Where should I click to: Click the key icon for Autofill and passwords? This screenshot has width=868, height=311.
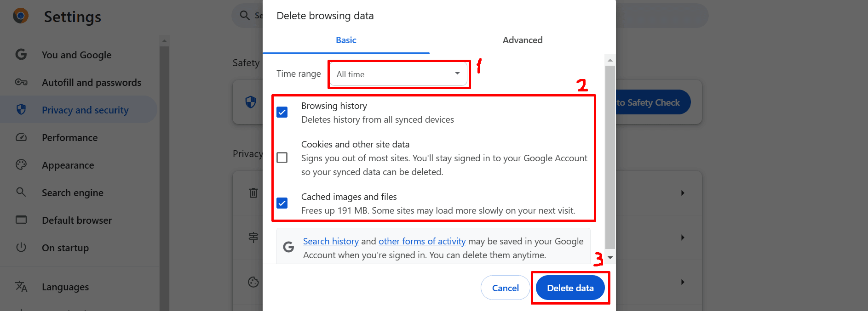pos(21,82)
